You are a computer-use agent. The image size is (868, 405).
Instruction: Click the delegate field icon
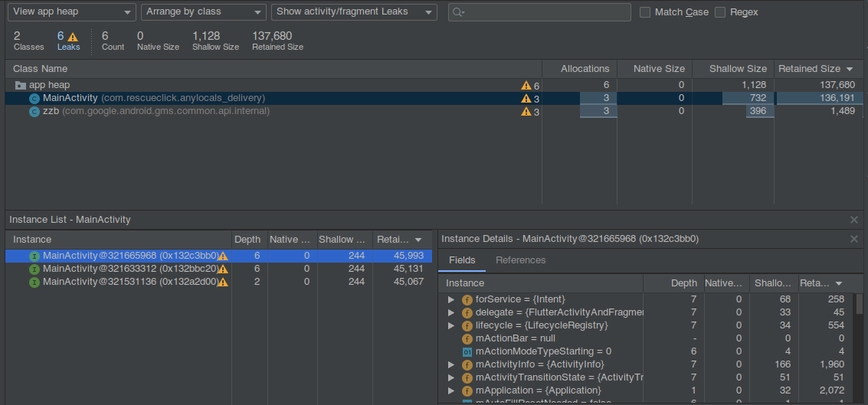click(x=467, y=312)
